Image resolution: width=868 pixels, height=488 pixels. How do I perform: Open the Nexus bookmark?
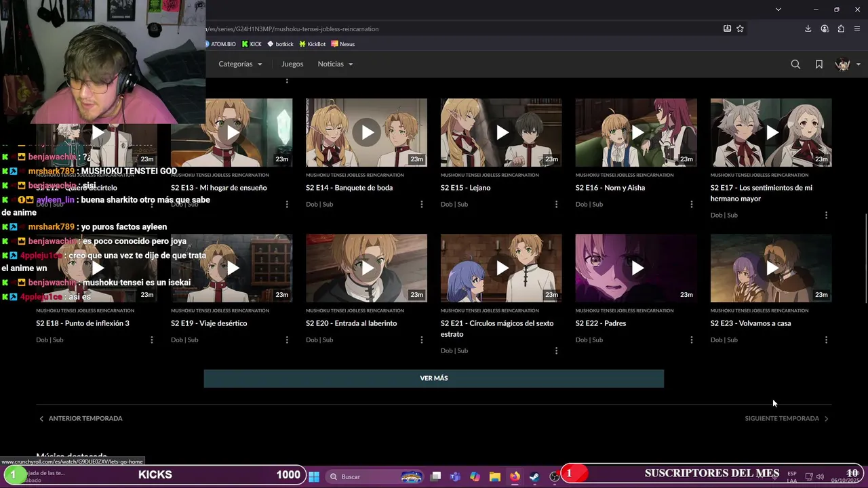tap(343, 44)
